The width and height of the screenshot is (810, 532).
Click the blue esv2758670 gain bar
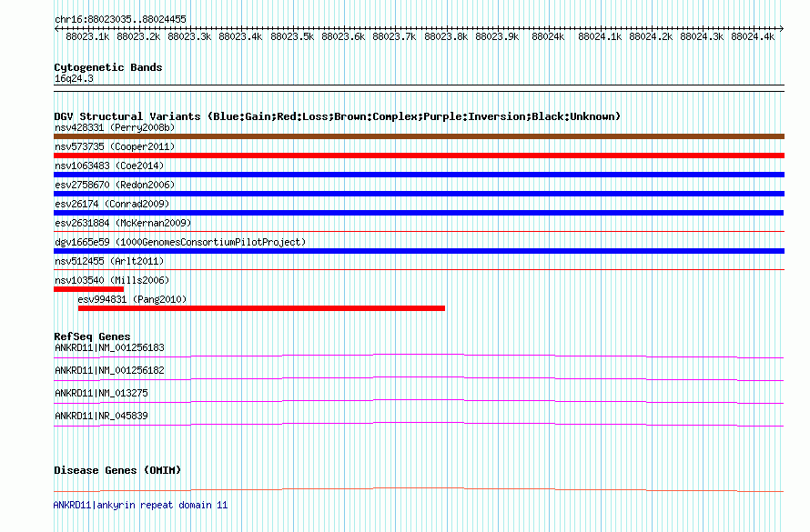(x=419, y=194)
